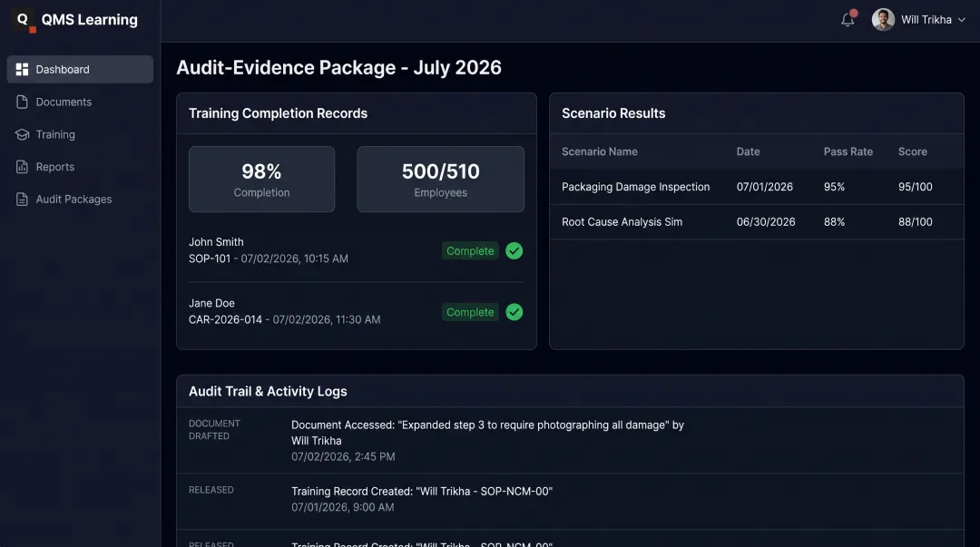Click the Scenario Results heading
Screen dimensions: 980x547
click(613, 113)
